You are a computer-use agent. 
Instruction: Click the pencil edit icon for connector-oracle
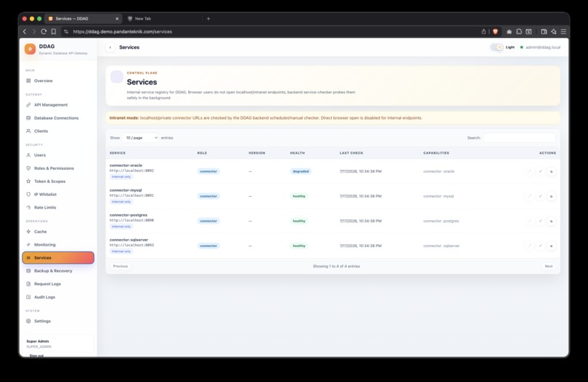tap(529, 171)
